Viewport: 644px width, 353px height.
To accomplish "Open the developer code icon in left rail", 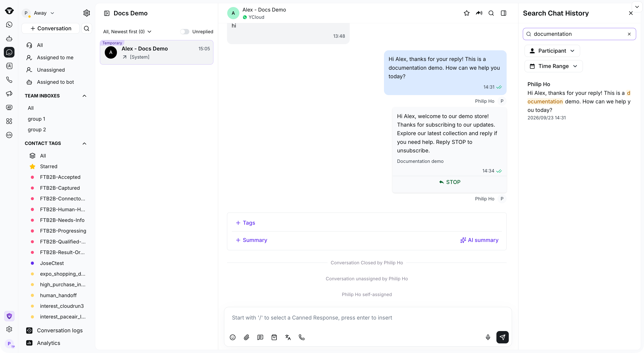I will (x=9, y=135).
